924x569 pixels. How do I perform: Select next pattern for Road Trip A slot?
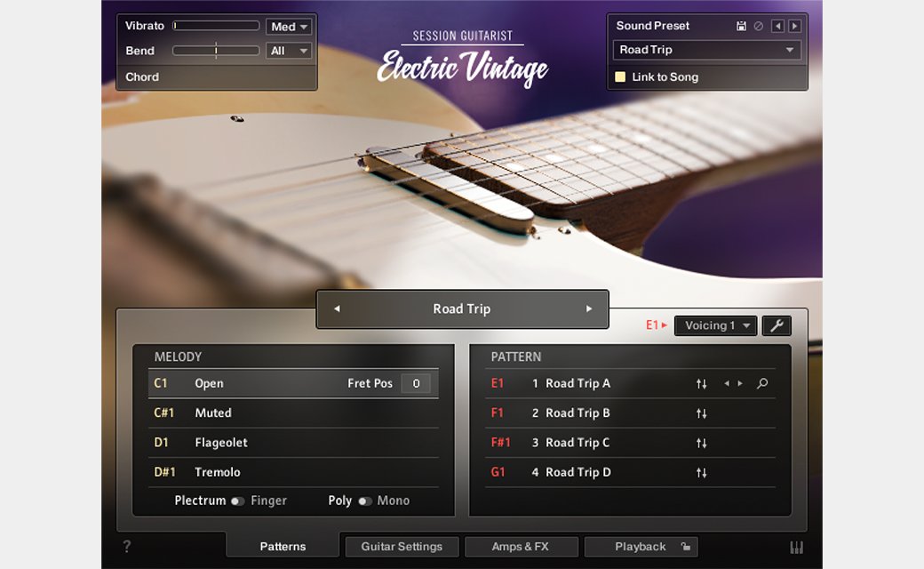click(740, 384)
